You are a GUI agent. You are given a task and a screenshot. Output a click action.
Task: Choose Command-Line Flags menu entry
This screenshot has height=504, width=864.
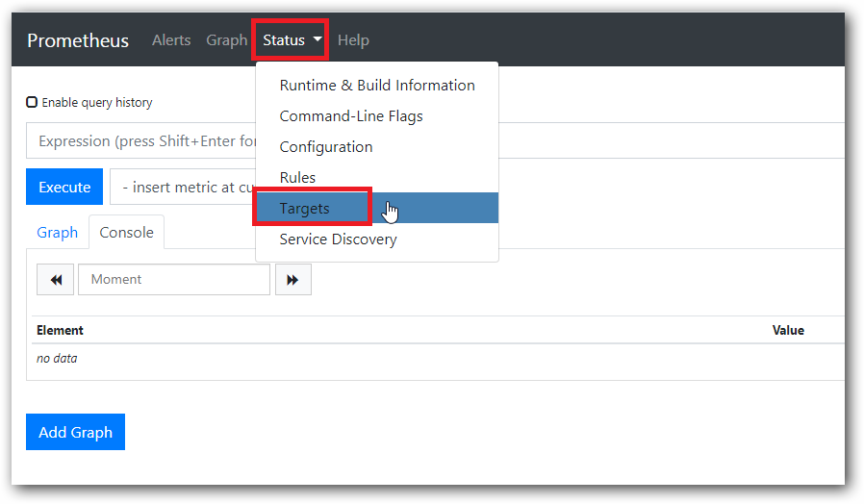(x=351, y=116)
